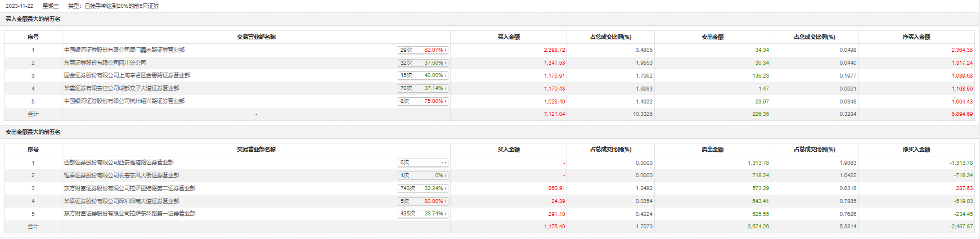
Task: Show details for 5次 80.00% badge
Action: [x=422, y=201]
